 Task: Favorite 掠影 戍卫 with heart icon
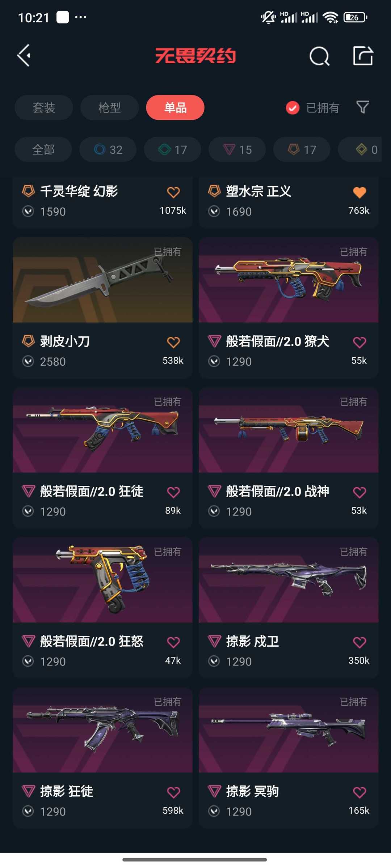[360, 642]
